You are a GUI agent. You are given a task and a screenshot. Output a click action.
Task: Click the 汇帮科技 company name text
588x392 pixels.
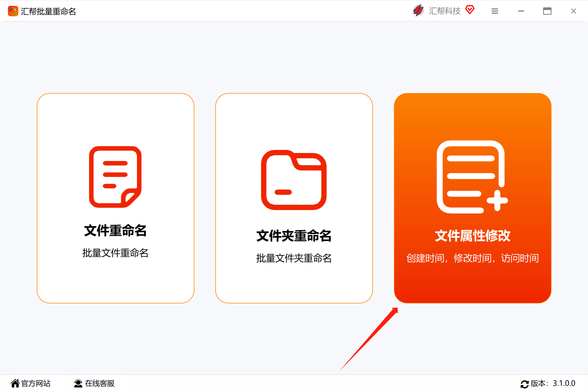pyautogui.click(x=445, y=11)
